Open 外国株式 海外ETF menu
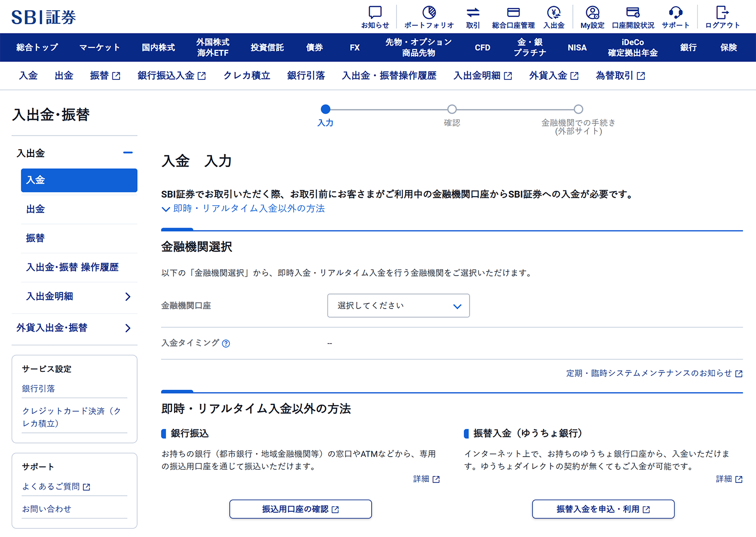 point(213,47)
